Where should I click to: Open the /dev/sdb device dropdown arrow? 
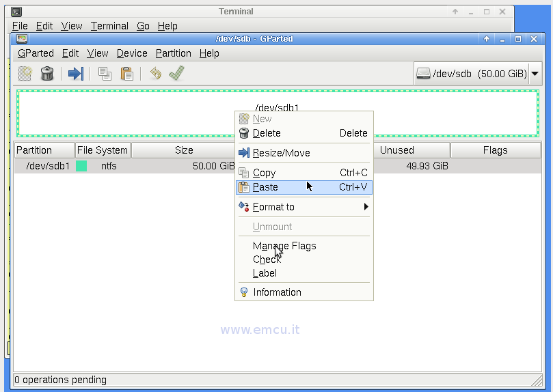click(x=535, y=74)
